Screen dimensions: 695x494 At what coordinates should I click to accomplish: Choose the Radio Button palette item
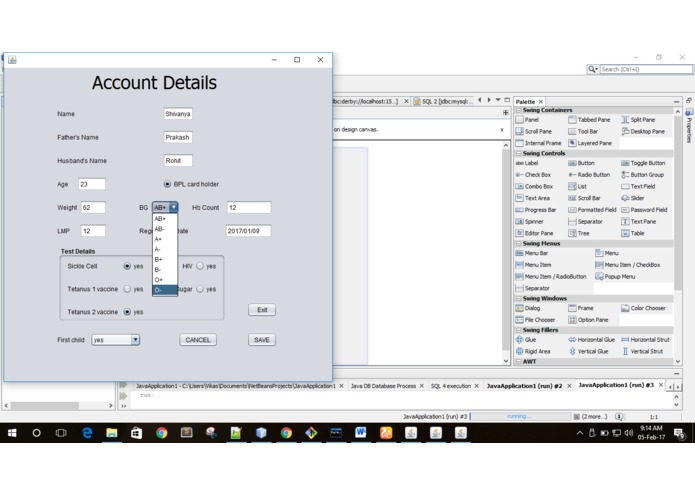[x=589, y=175]
